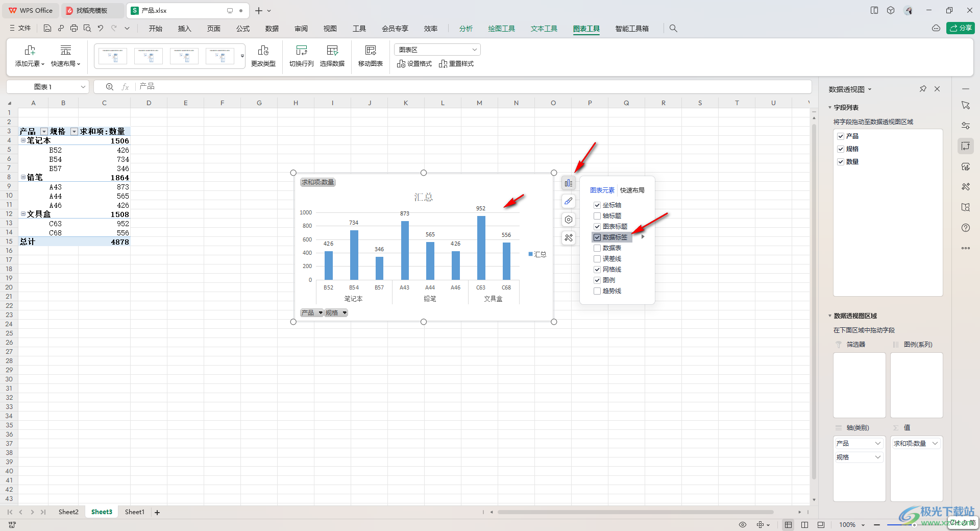Open the Insert (插入) ribbon tab

(184, 29)
